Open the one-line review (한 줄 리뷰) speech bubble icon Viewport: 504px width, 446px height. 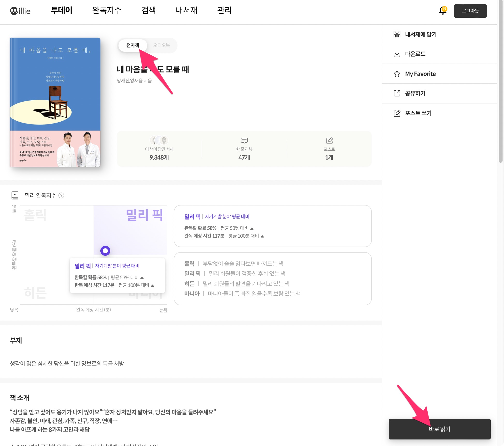244,140
